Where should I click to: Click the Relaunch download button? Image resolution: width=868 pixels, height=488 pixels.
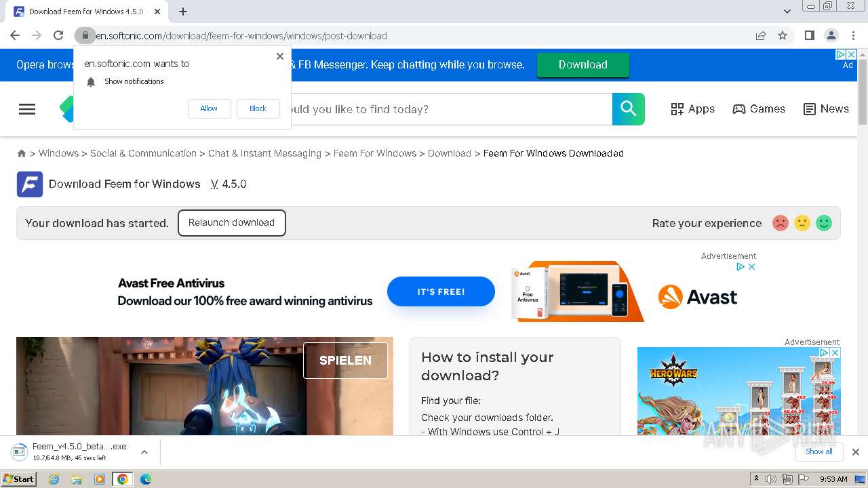(x=231, y=223)
